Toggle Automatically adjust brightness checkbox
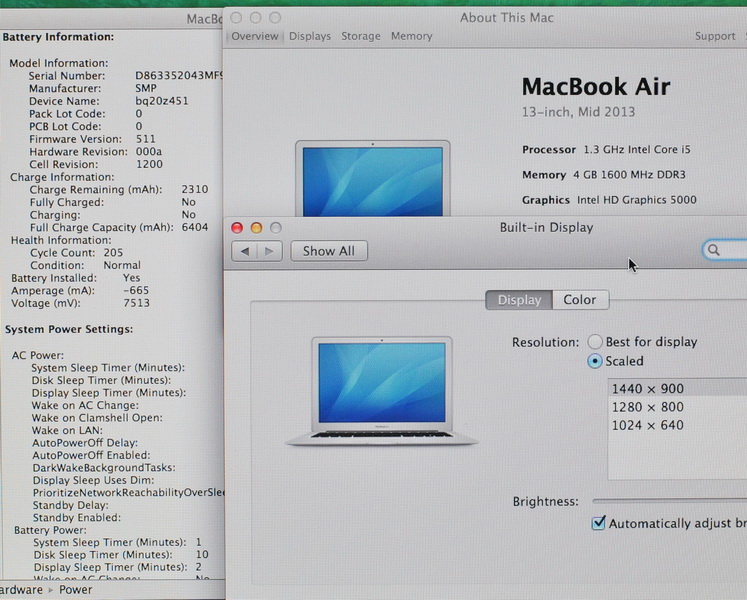The height and width of the screenshot is (600, 747). tap(598, 523)
